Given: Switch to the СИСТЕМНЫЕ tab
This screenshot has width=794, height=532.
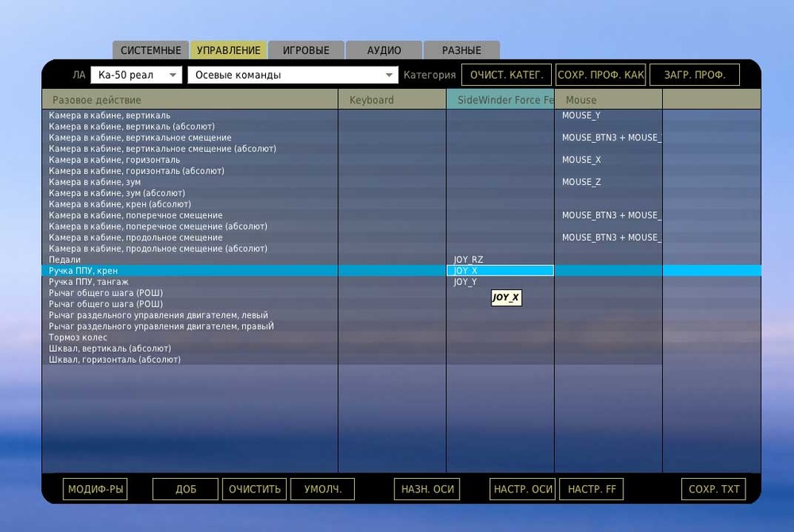Looking at the screenshot, I should [150, 50].
